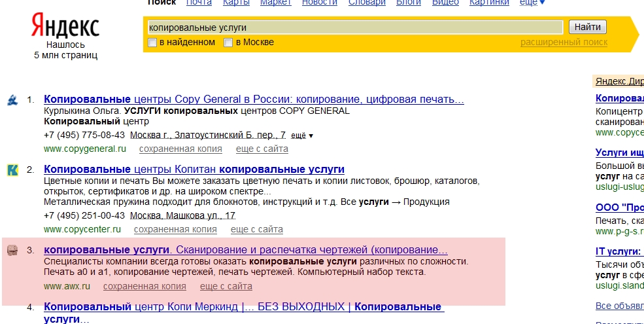Open the Яндекс.Директ header link
The height and width of the screenshot is (324, 644).
tap(620, 81)
